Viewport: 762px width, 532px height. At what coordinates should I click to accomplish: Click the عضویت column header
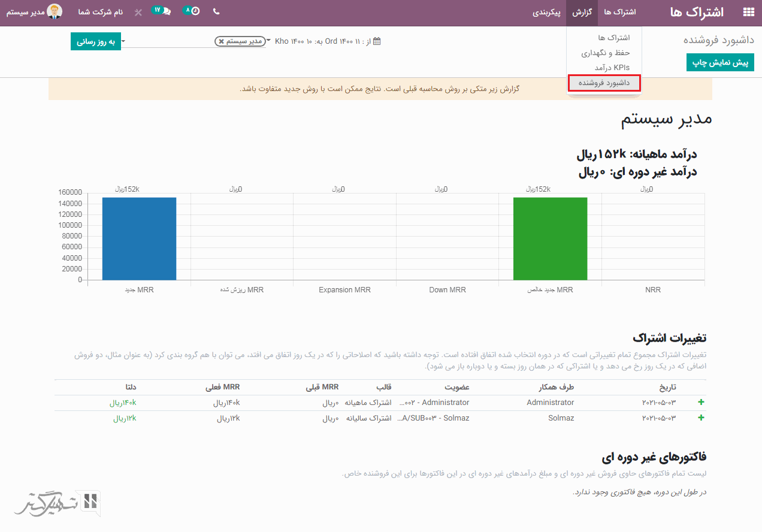click(457, 387)
